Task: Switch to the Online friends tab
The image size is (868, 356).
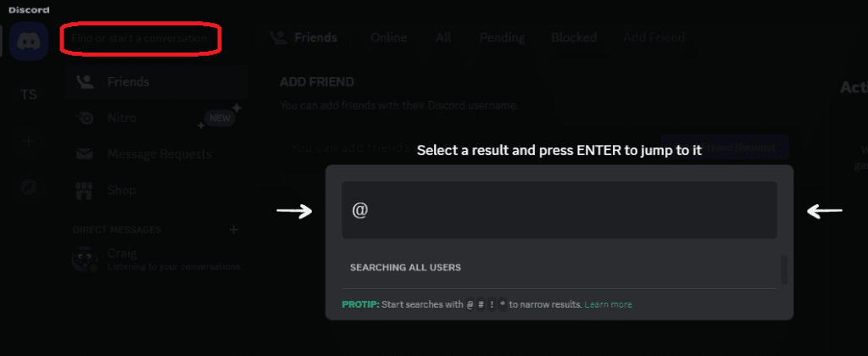Action: (389, 37)
